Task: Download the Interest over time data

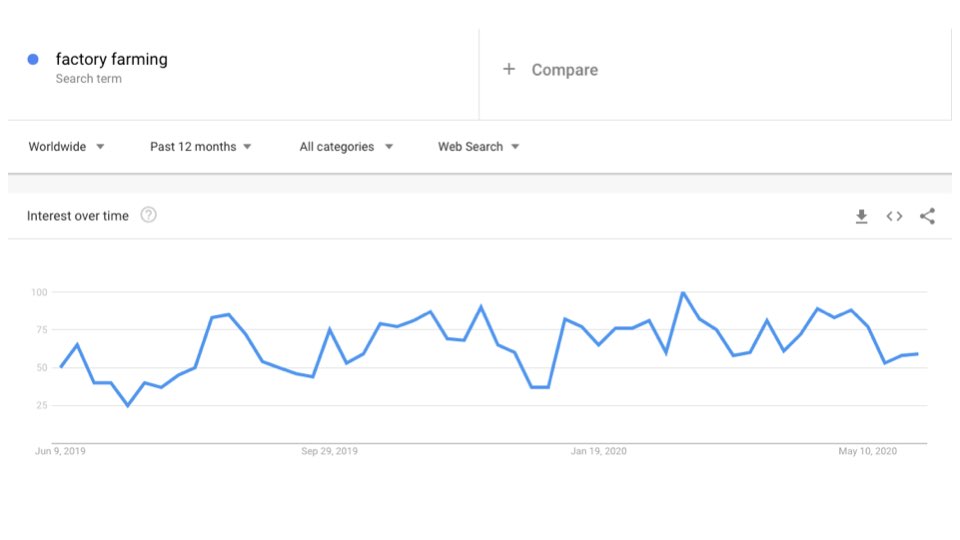Action: pyautogui.click(x=861, y=216)
